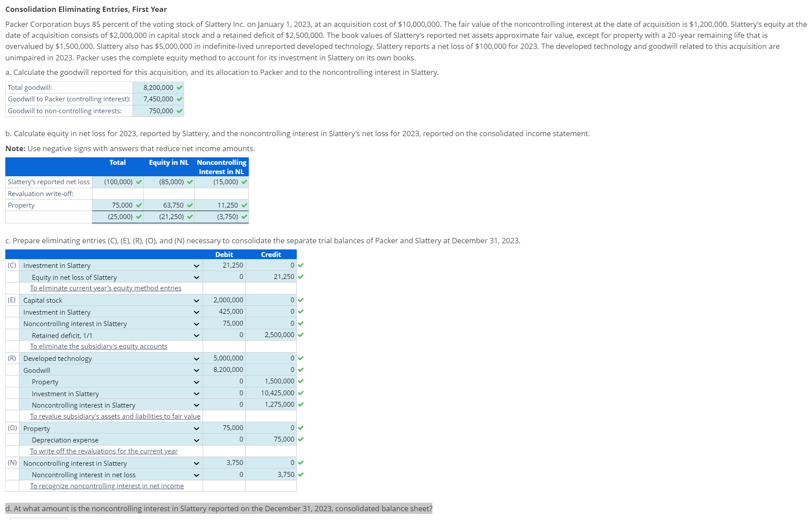Select the Retained deficit, 1/1 dropdown
The width and height of the screenshot is (812, 520).
tap(196, 335)
